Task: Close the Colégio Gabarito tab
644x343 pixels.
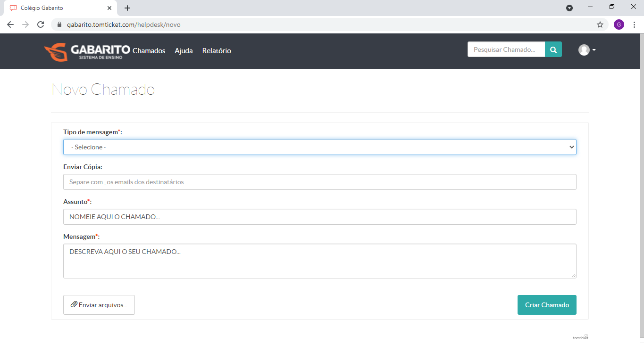Action: pos(109,8)
